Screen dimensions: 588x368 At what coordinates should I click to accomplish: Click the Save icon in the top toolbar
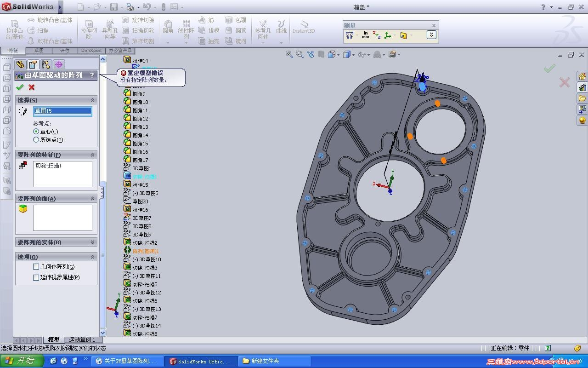click(114, 7)
